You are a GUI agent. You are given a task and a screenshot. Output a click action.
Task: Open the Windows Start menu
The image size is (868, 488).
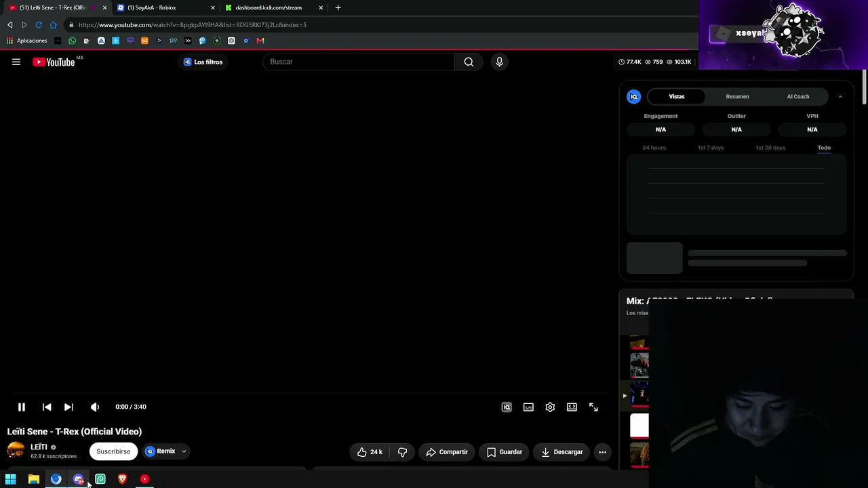11,479
